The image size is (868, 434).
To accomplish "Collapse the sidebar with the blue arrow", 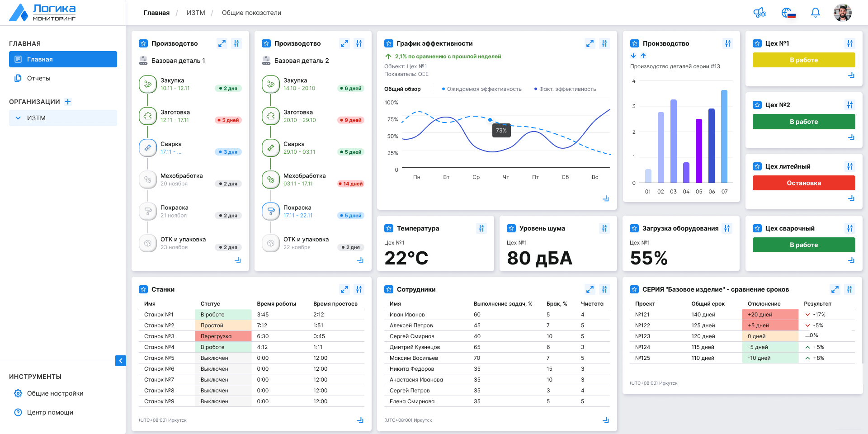I will pyautogui.click(x=121, y=361).
